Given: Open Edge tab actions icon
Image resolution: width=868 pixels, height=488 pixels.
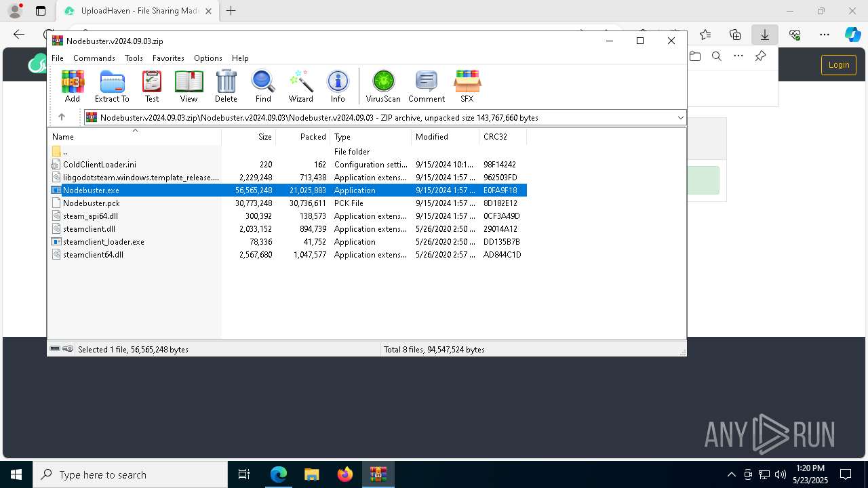Looking at the screenshot, I should tap(41, 11).
